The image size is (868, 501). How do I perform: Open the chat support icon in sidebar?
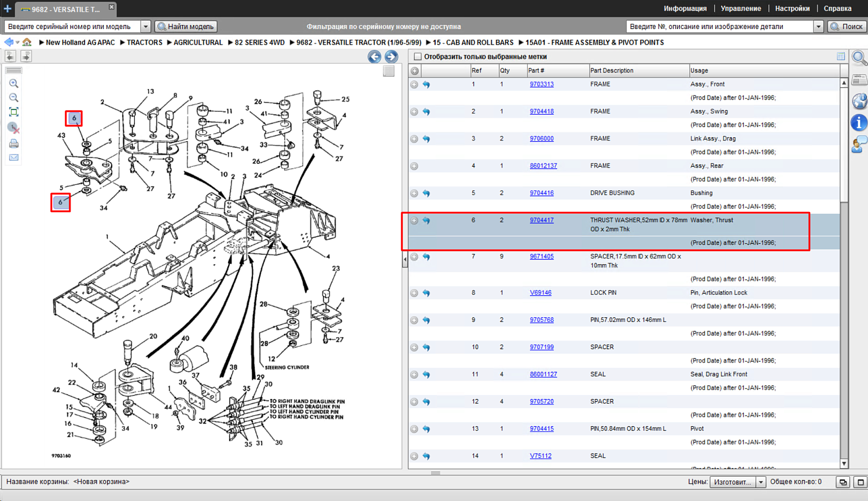(x=859, y=144)
